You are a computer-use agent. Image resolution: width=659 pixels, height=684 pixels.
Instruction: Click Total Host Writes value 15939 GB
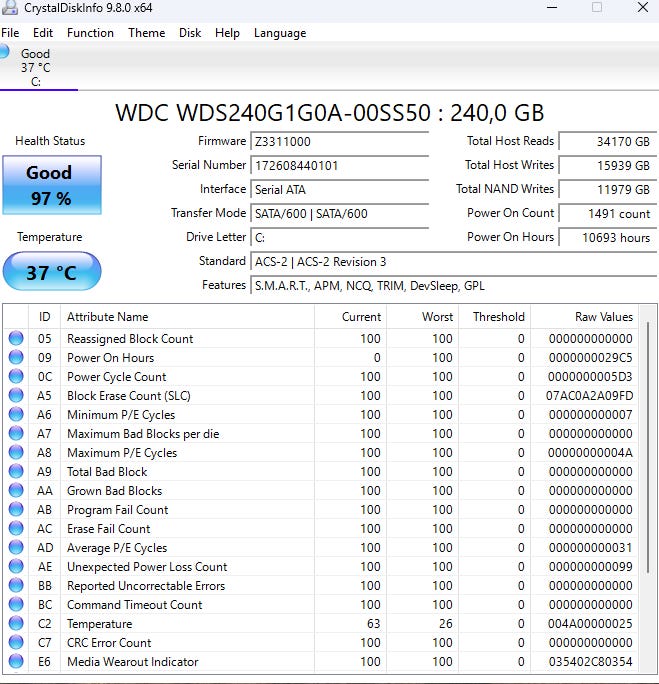click(x=608, y=166)
